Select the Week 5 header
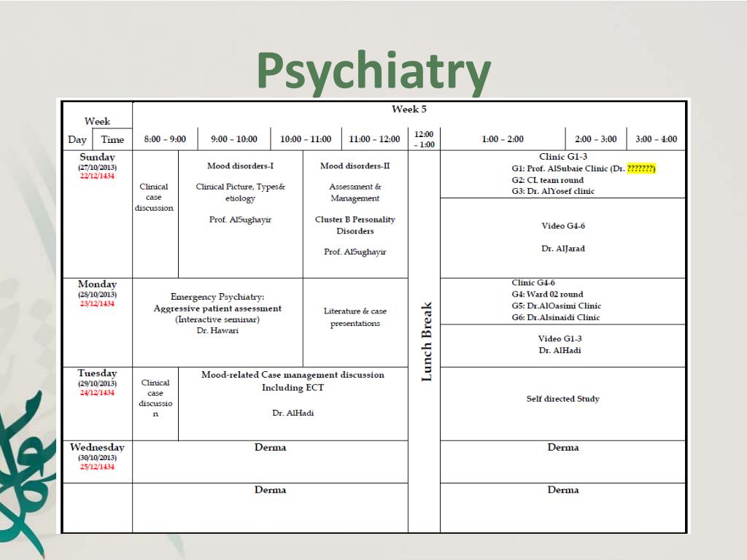Image resolution: width=747 pixels, height=560 pixels. [409, 109]
